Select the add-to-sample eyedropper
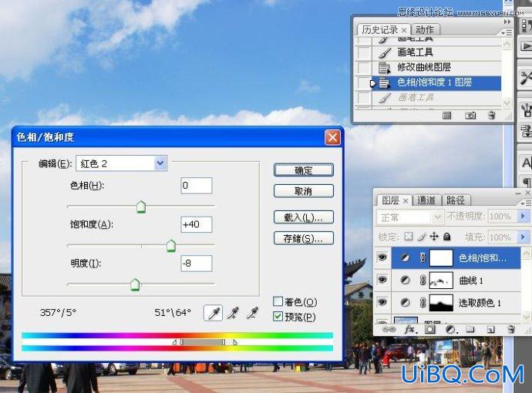 click(x=233, y=313)
